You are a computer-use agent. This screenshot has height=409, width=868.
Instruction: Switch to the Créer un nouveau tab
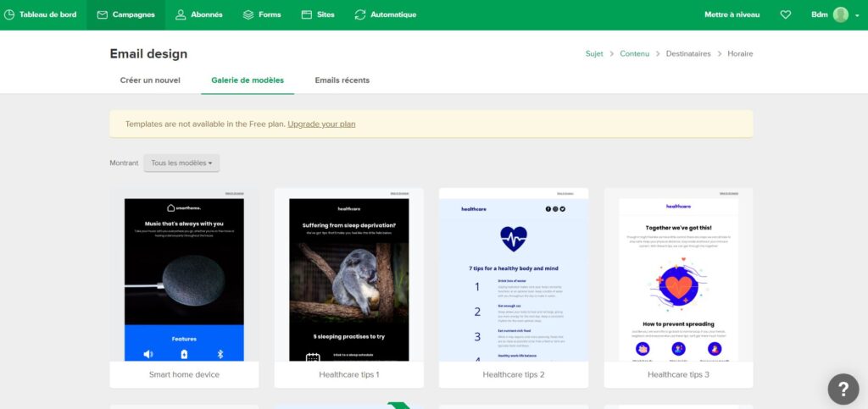pos(150,80)
